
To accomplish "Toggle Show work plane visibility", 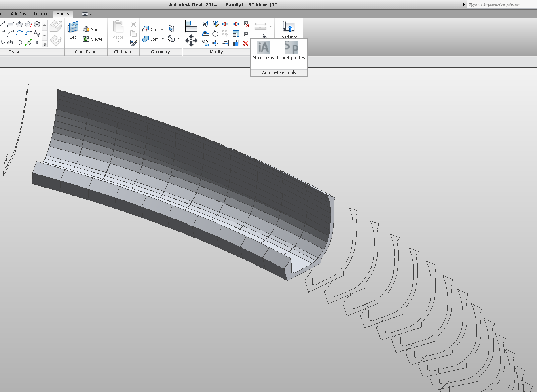I will click(x=93, y=29).
